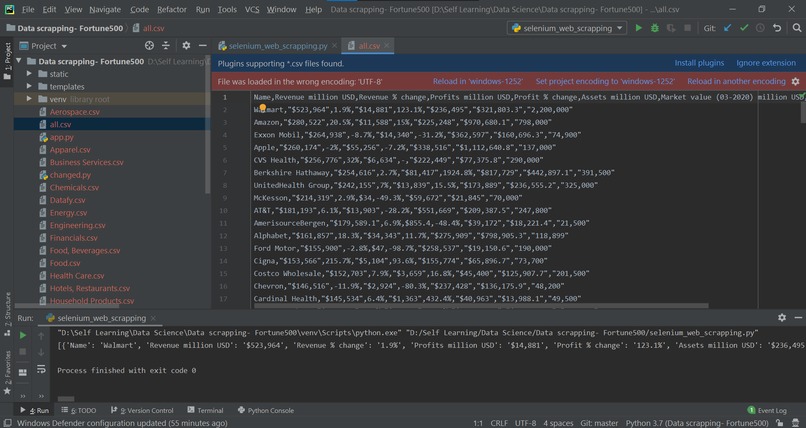Revert changes with the rollback arrow
The image size is (806, 428).
tap(777, 28)
